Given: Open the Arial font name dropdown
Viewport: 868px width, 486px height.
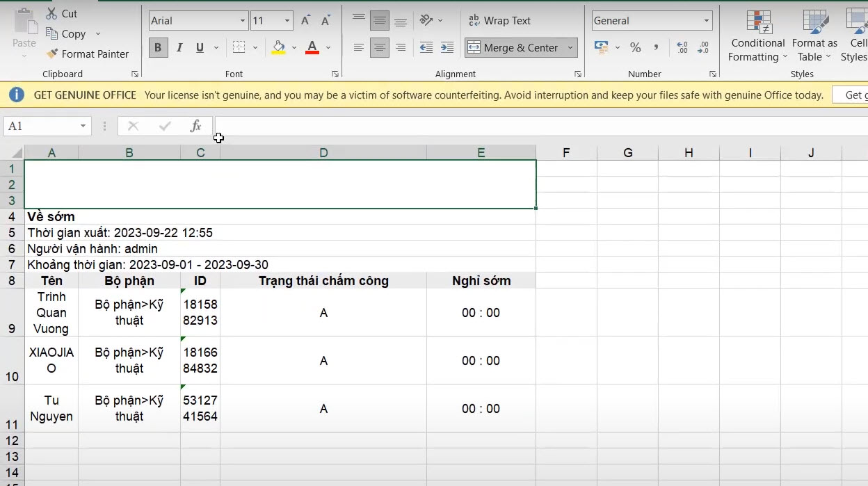Looking at the screenshot, I should (x=243, y=21).
